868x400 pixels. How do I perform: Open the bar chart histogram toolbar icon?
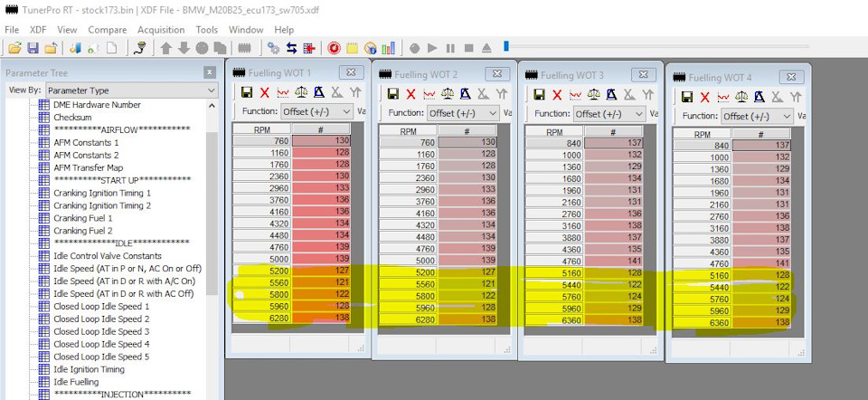(389, 48)
